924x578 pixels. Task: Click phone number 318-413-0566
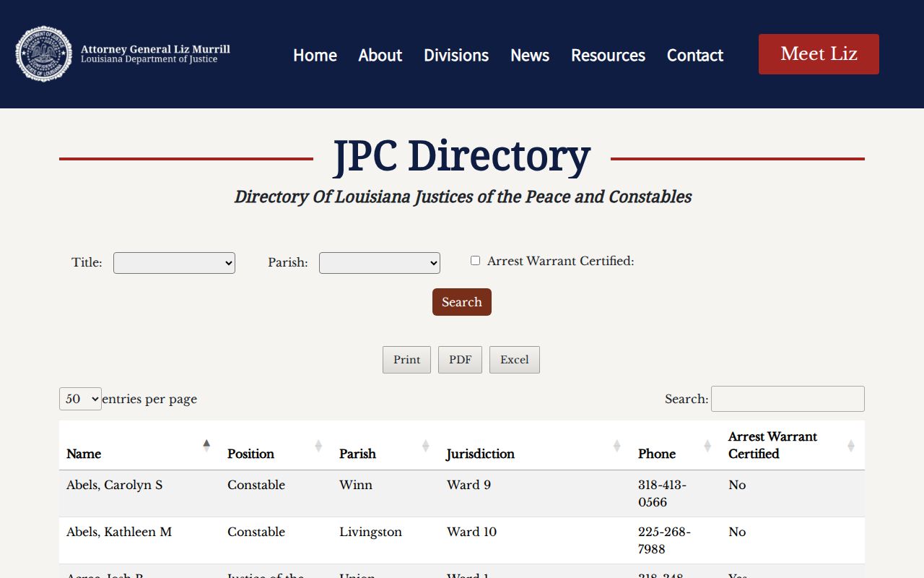click(x=662, y=493)
